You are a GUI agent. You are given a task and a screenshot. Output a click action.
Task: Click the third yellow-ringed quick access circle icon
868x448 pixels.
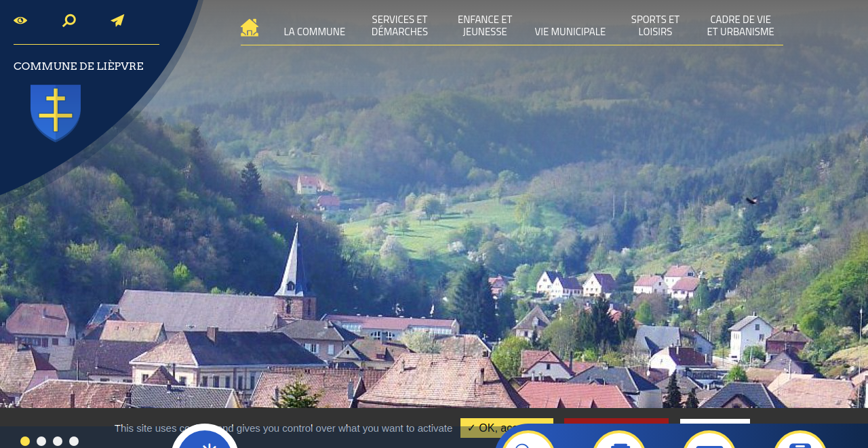709,441
